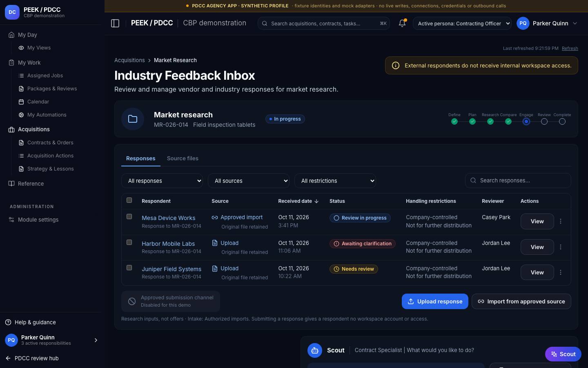Toggle the sidebar panel icon
The image size is (588, 368).
pos(115,23)
